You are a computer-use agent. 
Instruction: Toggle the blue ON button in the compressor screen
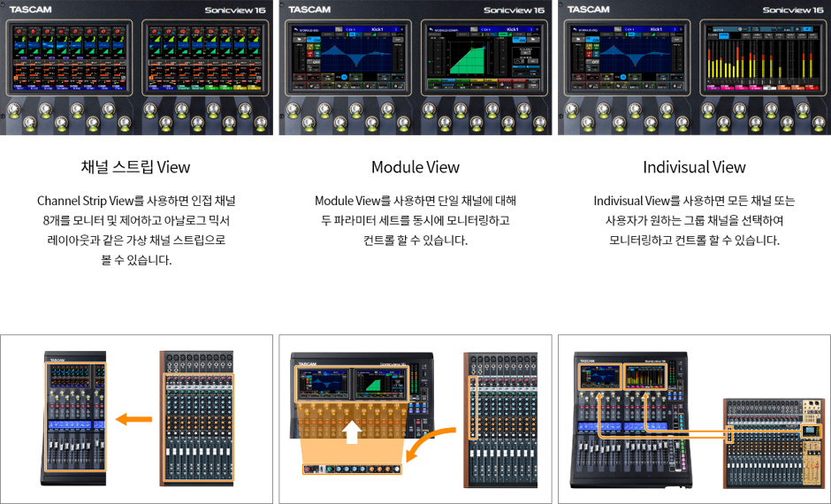pyautogui.click(x=519, y=40)
